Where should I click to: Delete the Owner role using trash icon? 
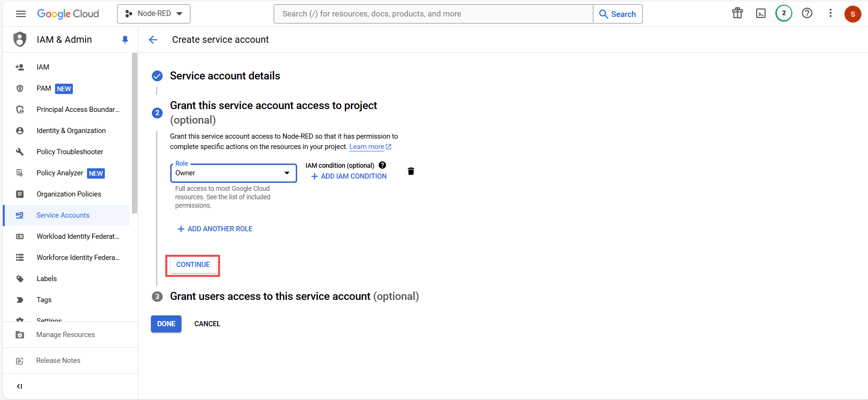[x=410, y=171]
